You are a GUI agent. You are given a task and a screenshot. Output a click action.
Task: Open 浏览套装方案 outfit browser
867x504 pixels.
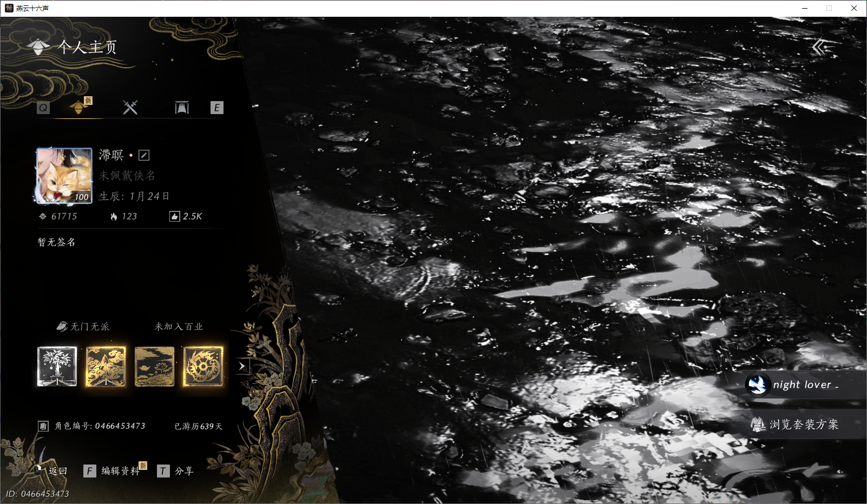pos(805,425)
